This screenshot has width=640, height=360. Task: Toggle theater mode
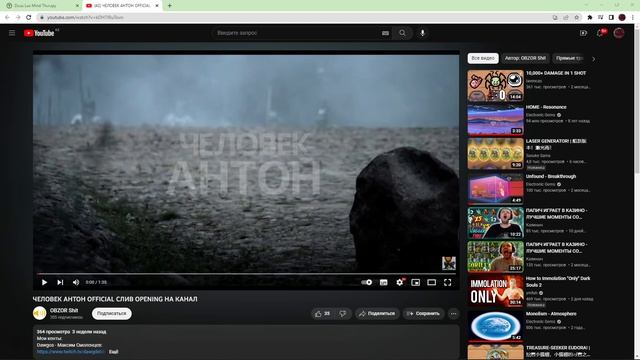coord(431,282)
